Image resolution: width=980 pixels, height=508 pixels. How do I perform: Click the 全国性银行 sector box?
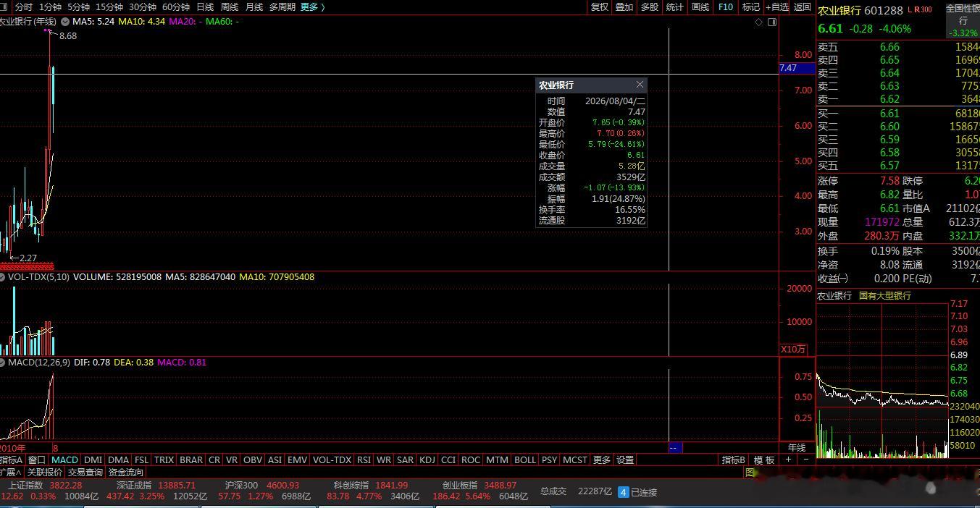point(963,21)
